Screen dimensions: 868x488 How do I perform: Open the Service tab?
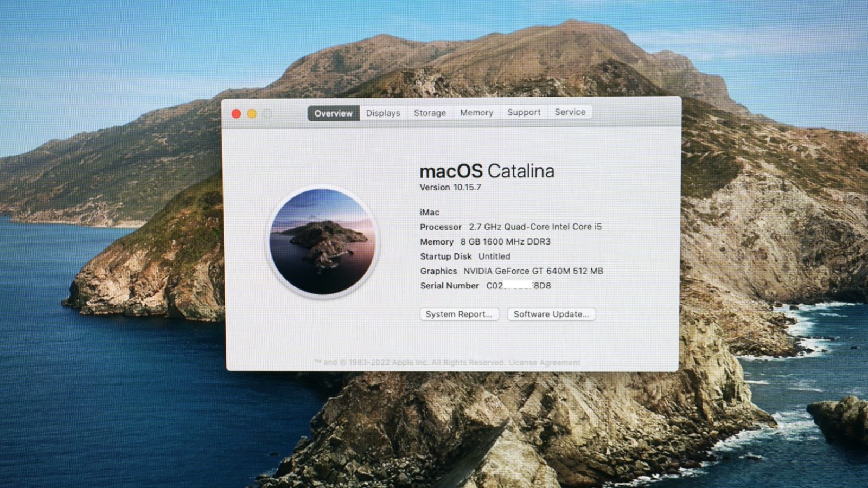click(570, 112)
